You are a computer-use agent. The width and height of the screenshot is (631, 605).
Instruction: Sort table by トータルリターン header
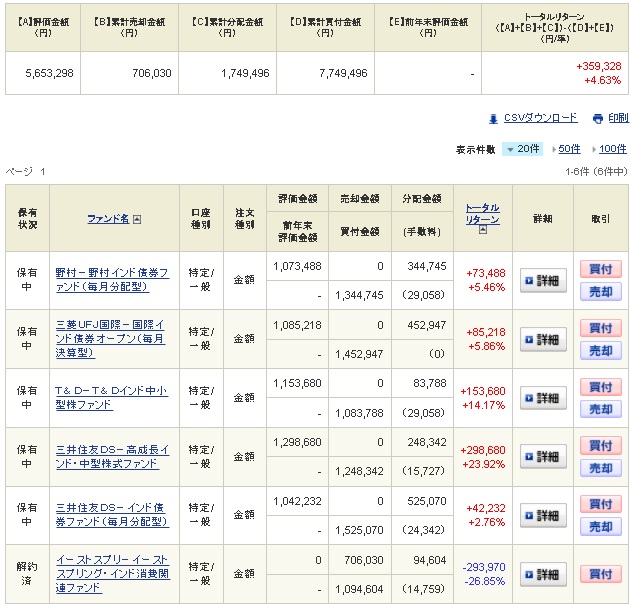(x=482, y=213)
